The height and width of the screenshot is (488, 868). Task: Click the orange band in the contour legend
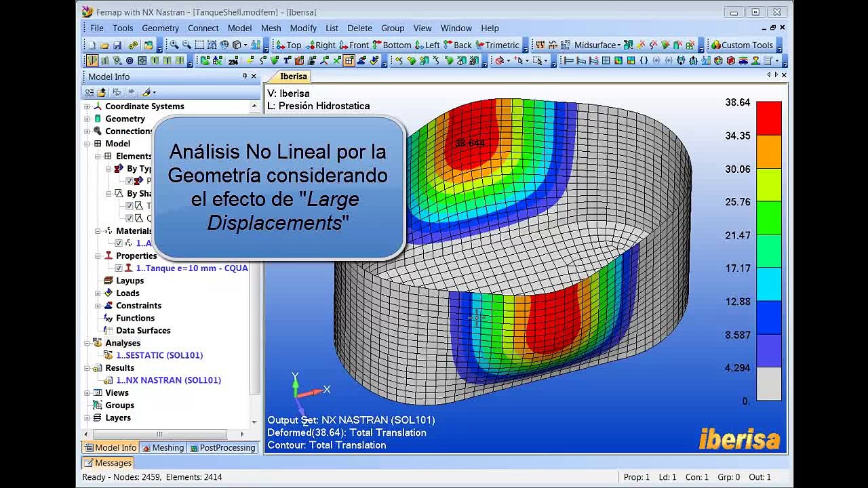769,151
